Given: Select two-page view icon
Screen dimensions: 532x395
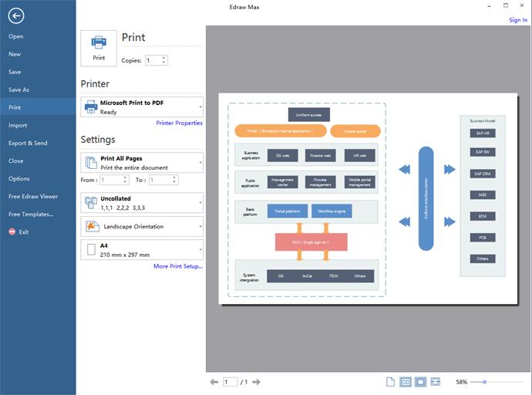Looking at the screenshot, I should (x=406, y=382).
